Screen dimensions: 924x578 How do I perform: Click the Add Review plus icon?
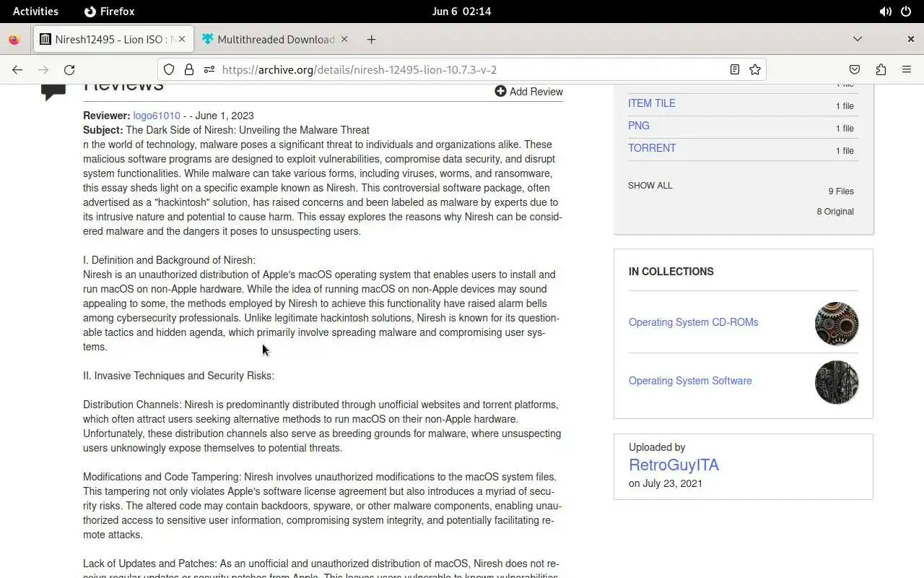click(500, 91)
